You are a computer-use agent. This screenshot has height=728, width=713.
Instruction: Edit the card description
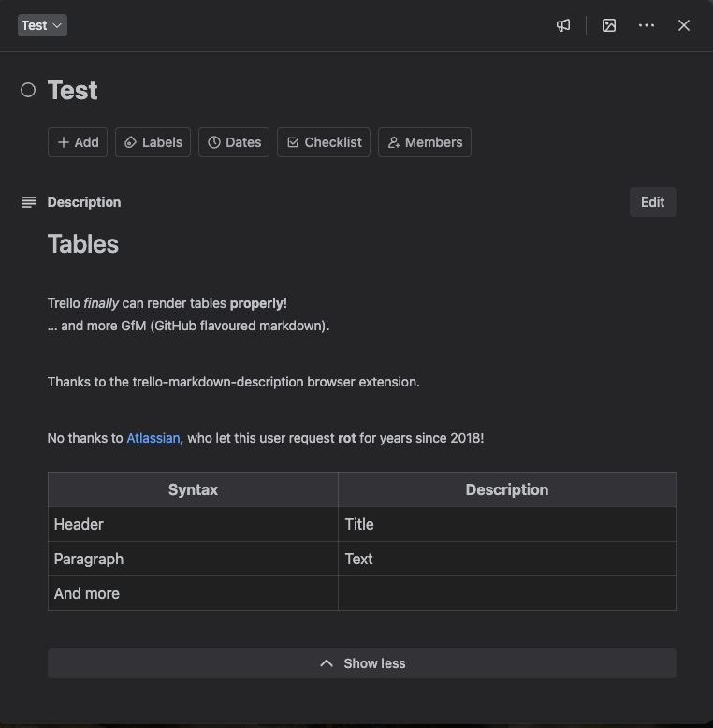(652, 202)
